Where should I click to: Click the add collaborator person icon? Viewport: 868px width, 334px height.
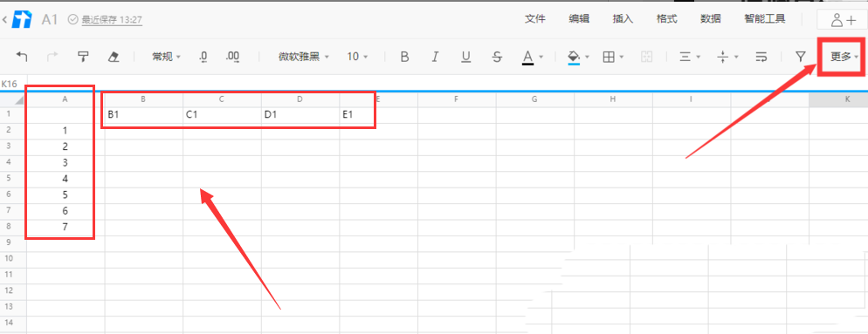tap(844, 20)
